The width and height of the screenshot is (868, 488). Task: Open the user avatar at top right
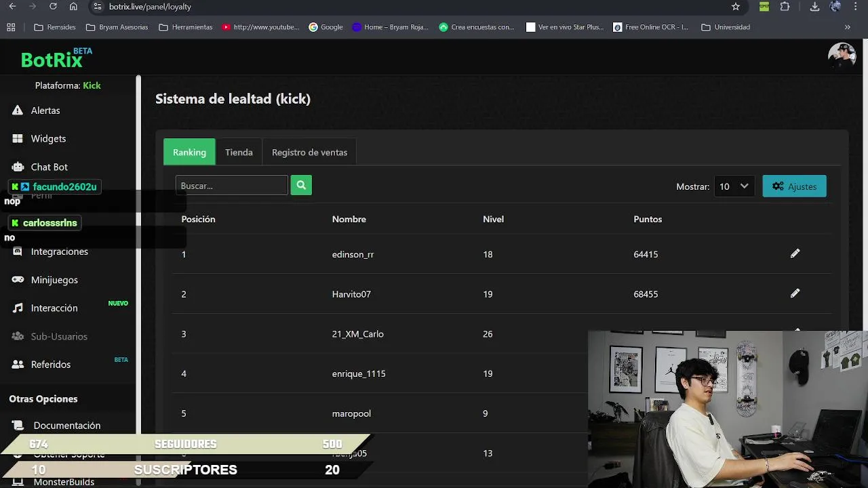[842, 56]
